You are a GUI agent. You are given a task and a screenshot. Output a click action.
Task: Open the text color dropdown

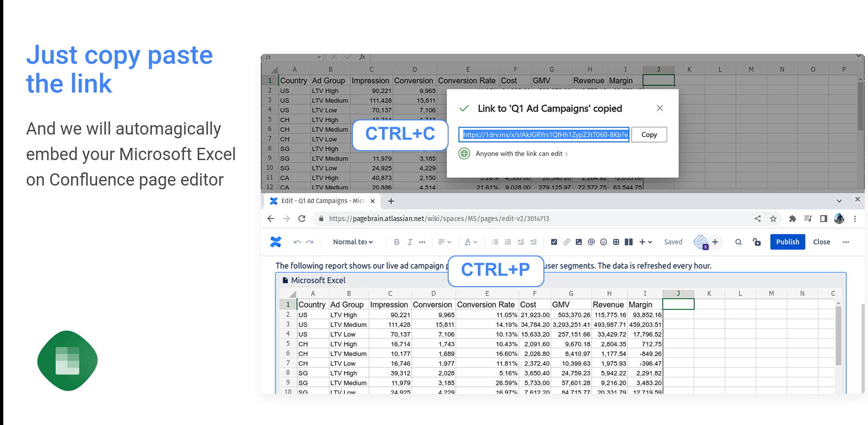pyautogui.click(x=471, y=242)
